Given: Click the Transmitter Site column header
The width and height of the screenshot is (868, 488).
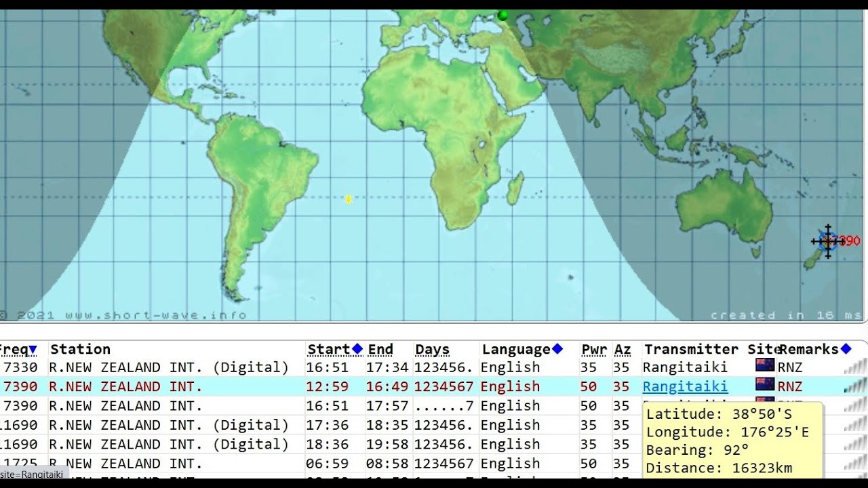Looking at the screenshot, I should click(710, 349).
